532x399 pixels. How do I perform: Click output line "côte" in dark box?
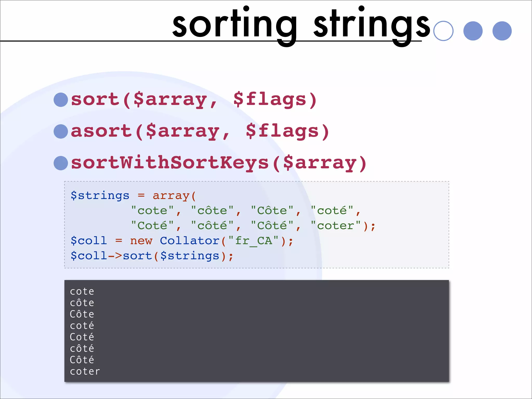coord(82,303)
